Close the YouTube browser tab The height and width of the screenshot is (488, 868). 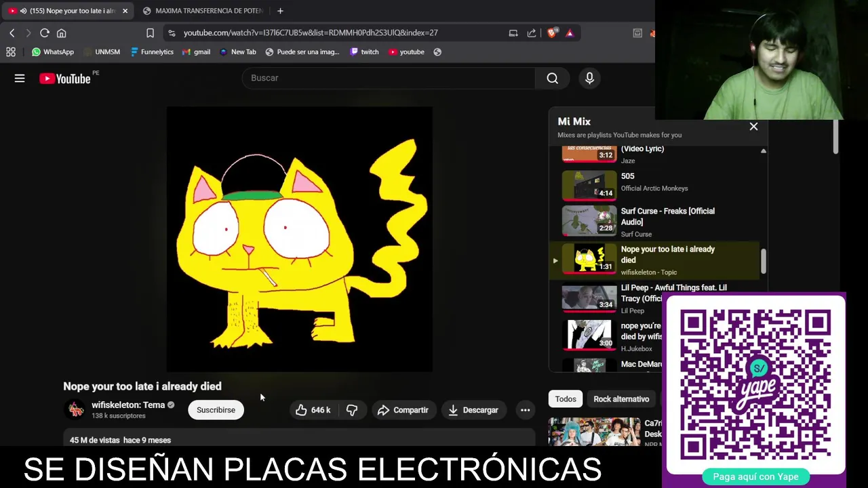click(125, 11)
